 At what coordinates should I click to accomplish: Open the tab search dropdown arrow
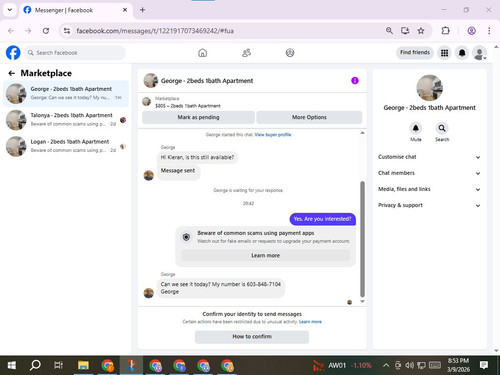tap(10, 10)
